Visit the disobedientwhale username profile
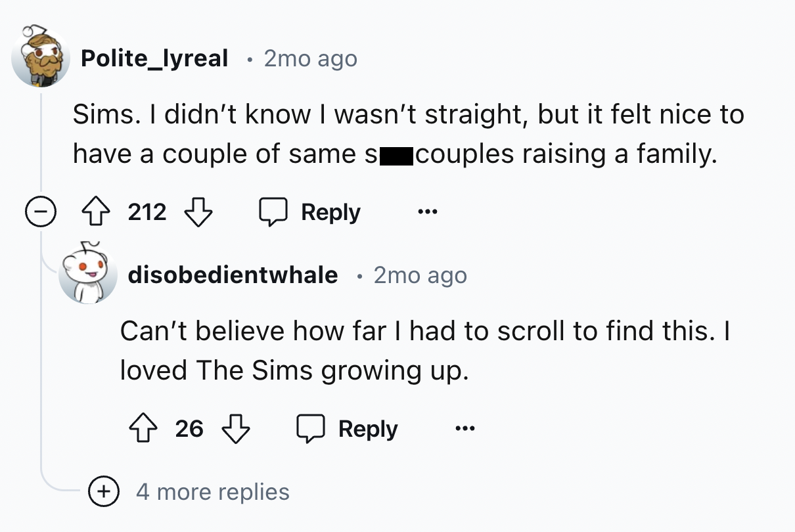Image resolution: width=795 pixels, height=532 pixels. click(x=233, y=275)
